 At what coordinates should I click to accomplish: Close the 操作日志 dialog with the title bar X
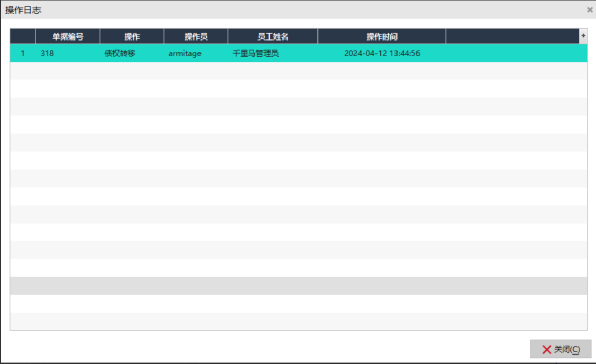tap(589, 10)
